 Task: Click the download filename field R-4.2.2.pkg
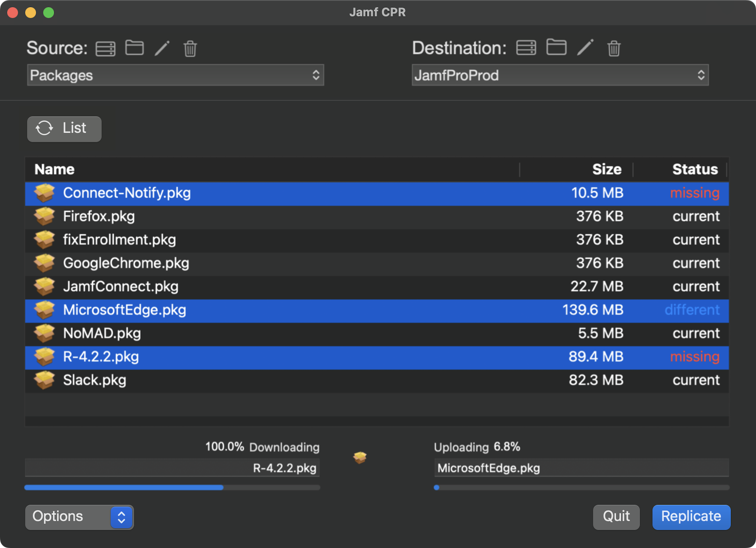172,468
